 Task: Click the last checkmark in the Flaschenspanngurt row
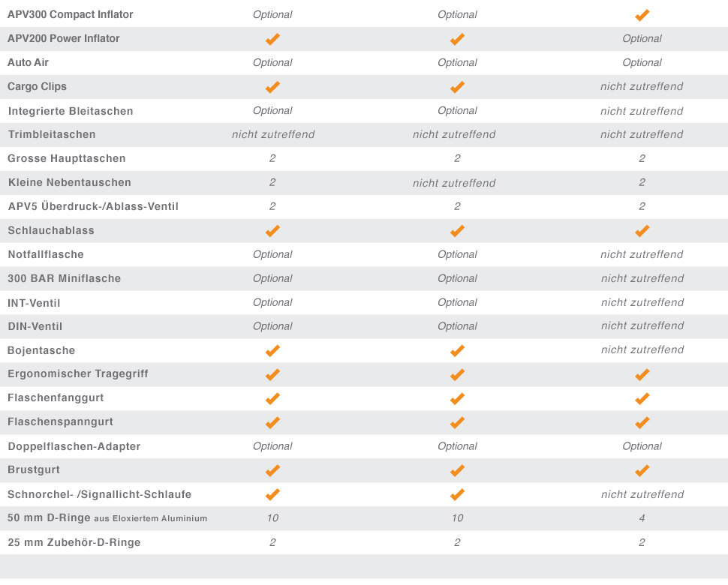click(x=642, y=422)
